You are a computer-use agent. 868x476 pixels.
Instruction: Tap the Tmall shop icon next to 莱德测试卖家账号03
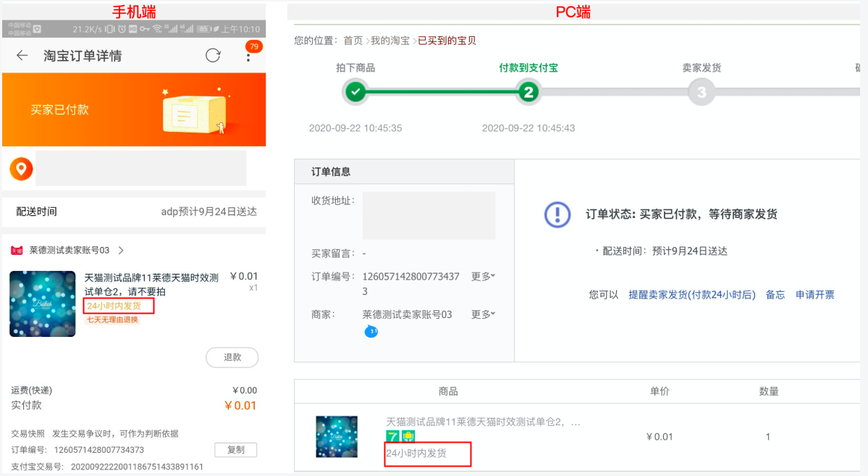(17, 251)
